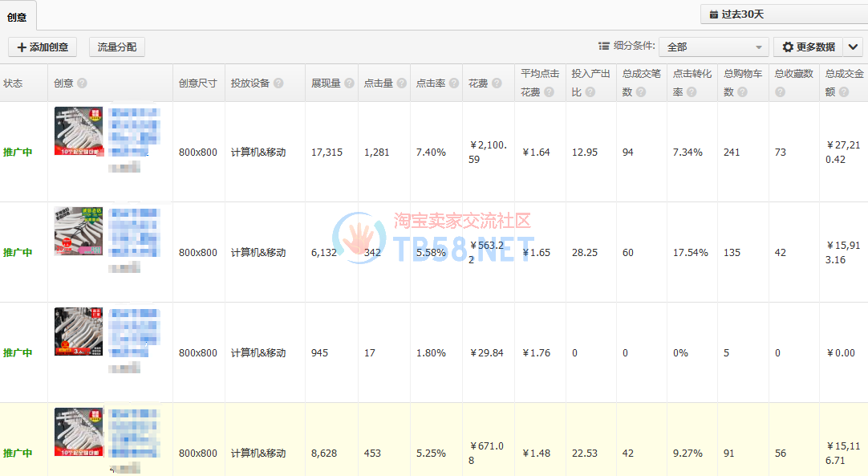The width and height of the screenshot is (868, 476).
Task: Select the 28.25 ROI cell
Action: 585,252
